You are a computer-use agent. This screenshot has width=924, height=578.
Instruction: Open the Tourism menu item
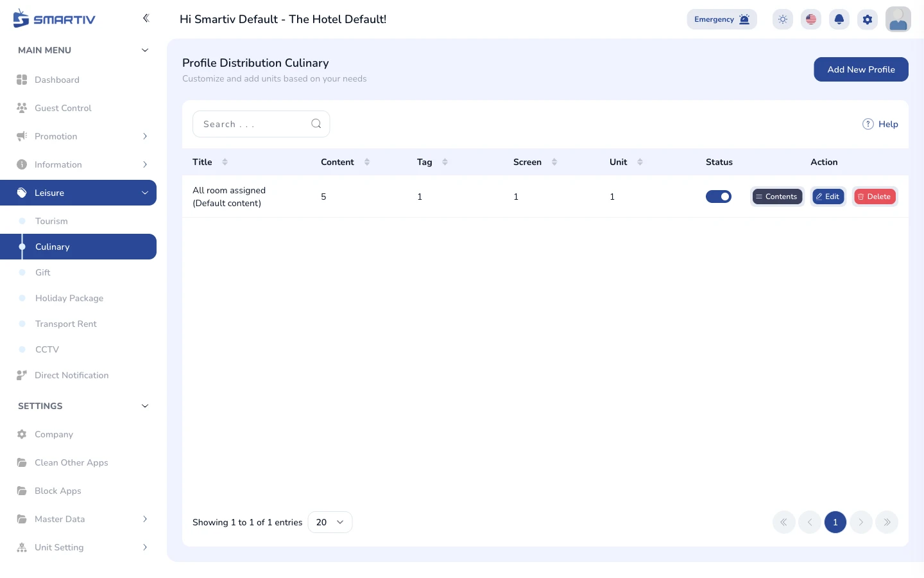pyautogui.click(x=78, y=221)
